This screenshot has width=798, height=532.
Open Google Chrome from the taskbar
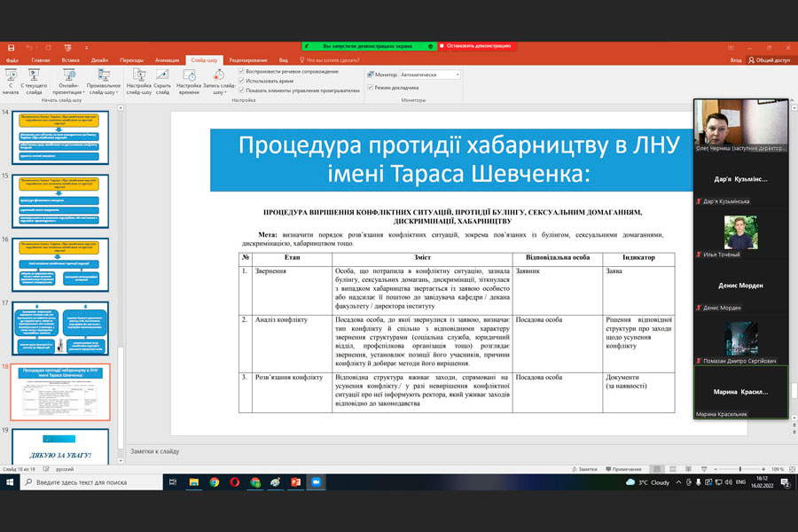[215, 482]
